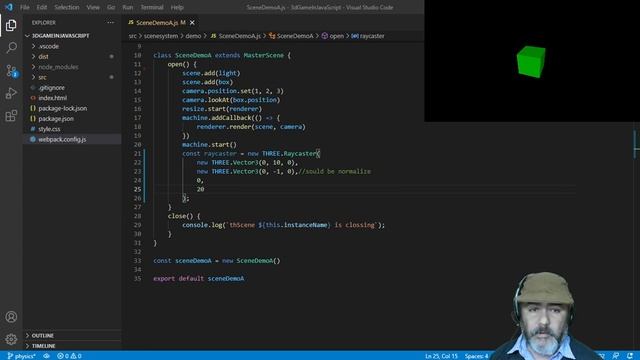Place cursor on the machine.start() line
This screenshot has height=360, width=640.
pyautogui.click(x=209, y=144)
